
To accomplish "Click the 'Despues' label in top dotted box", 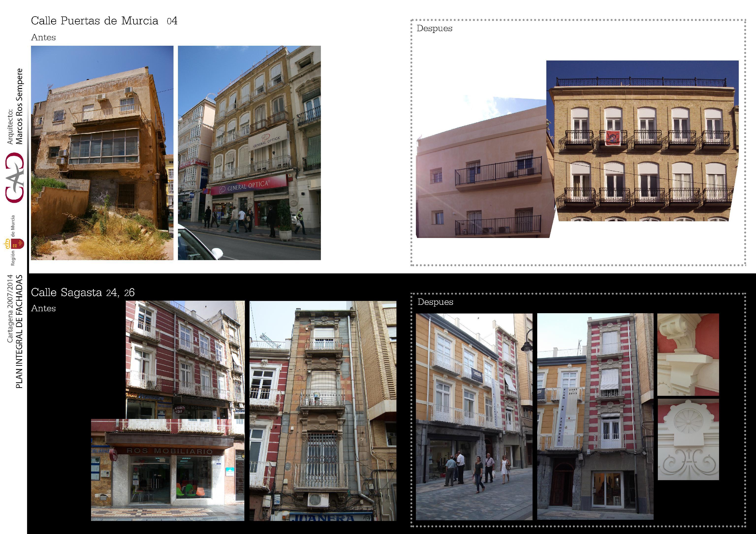I will (434, 28).
